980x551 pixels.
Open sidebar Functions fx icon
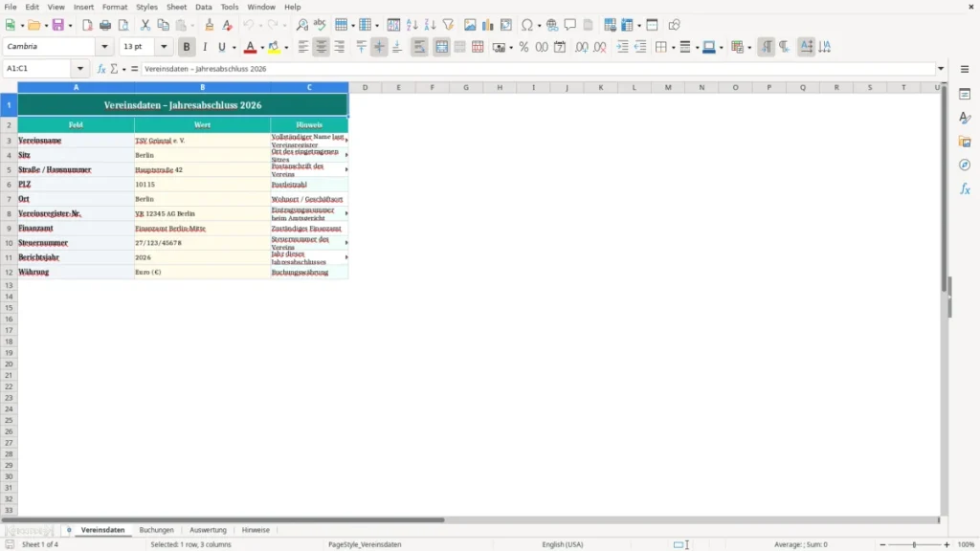coord(965,189)
